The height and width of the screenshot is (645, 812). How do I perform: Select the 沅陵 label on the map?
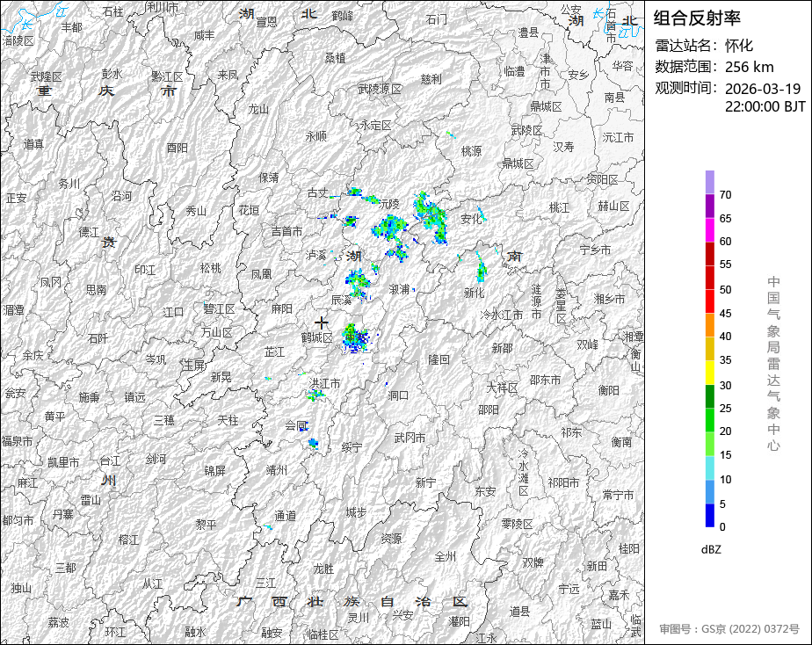(x=389, y=204)
